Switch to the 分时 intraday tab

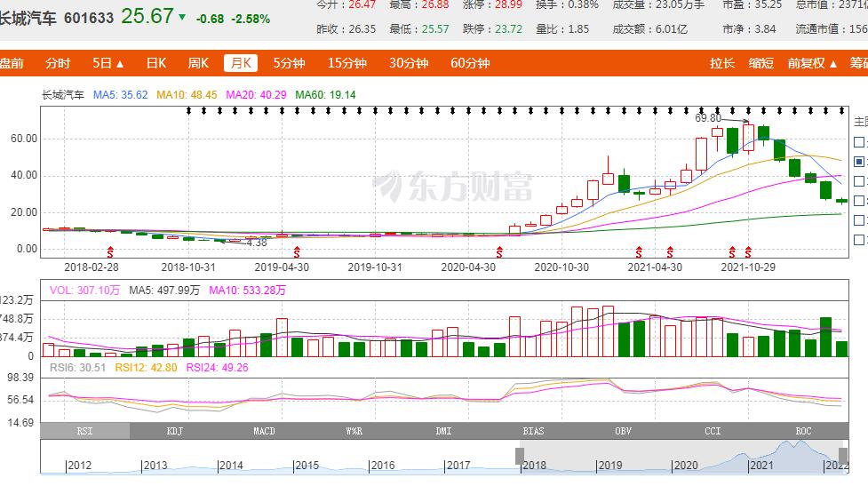(x=58, y=63)
